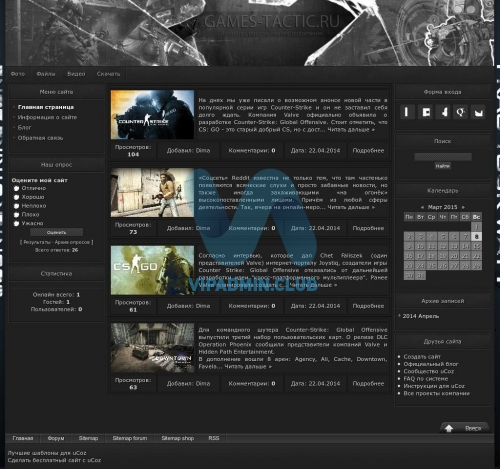Select the Ужасно poll option
This screenshot has width=500, height=469.
[x=16, y=223]
